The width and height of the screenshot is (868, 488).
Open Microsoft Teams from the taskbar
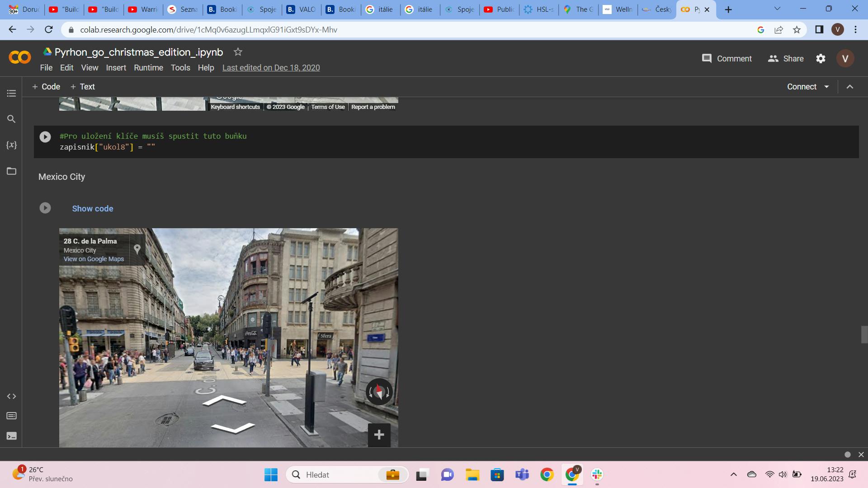(x=522, y=474)
